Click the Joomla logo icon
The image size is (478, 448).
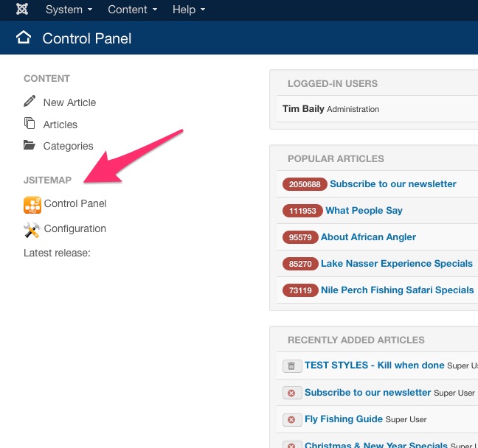(22, 9)
